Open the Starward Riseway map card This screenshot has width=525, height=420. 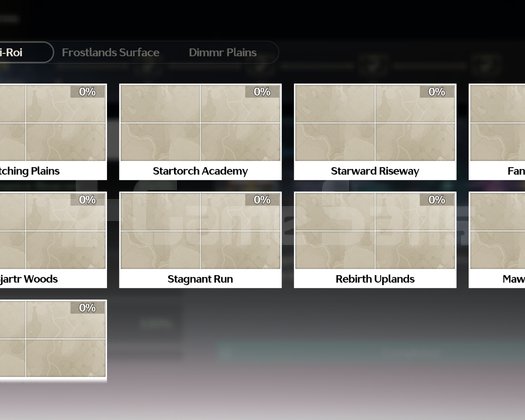[x=375, y=132]
